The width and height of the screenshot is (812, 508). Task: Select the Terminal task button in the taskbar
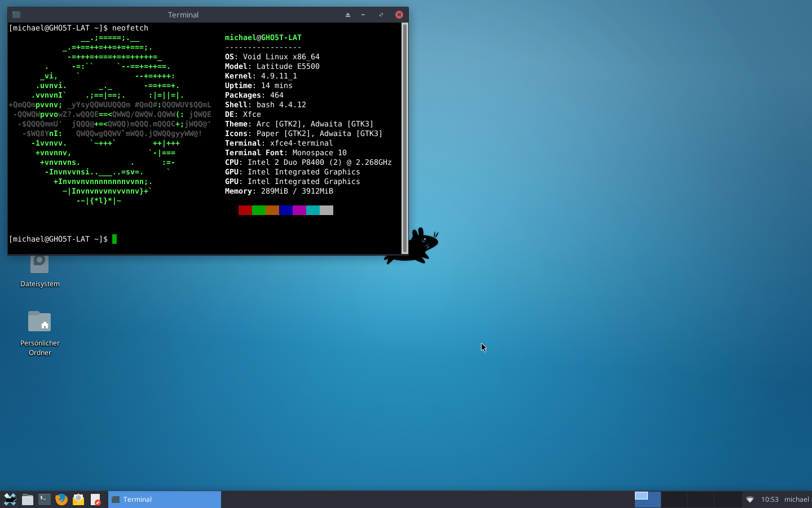click(x=165, y=500)
